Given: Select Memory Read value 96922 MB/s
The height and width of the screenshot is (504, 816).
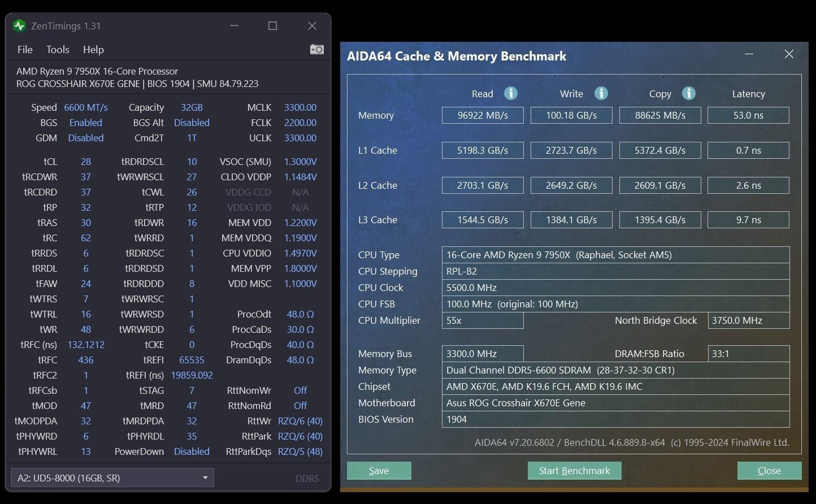Looking at the screenshot, I should click(x=483, y=115).
